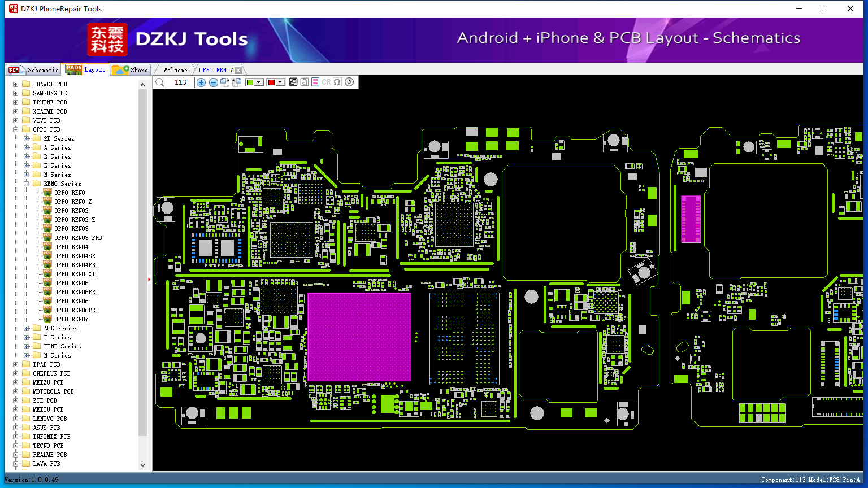Click the Version:1.0.0.49 status text
868x488 pixels.
pos(32,480)
